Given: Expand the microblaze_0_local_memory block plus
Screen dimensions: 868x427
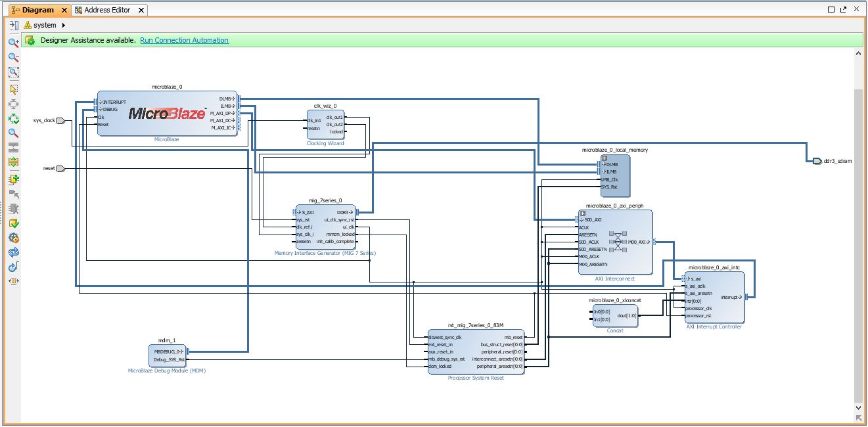Looking at the screenshot, I should 604,158.
